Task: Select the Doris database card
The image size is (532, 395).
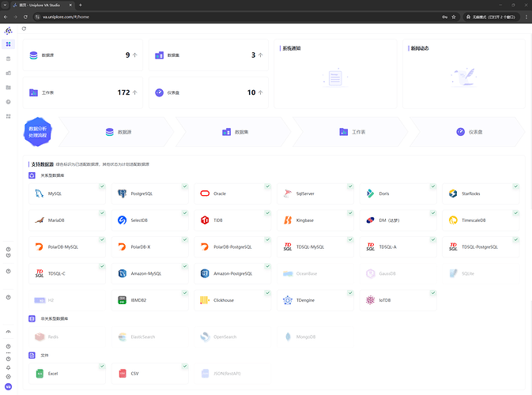Action: point(398,194)
